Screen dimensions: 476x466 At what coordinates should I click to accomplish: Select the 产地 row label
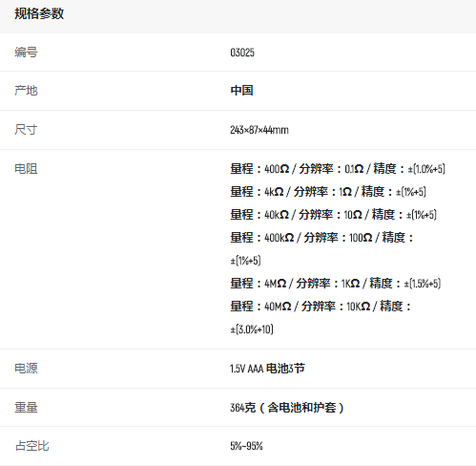[x=26, y=91]
